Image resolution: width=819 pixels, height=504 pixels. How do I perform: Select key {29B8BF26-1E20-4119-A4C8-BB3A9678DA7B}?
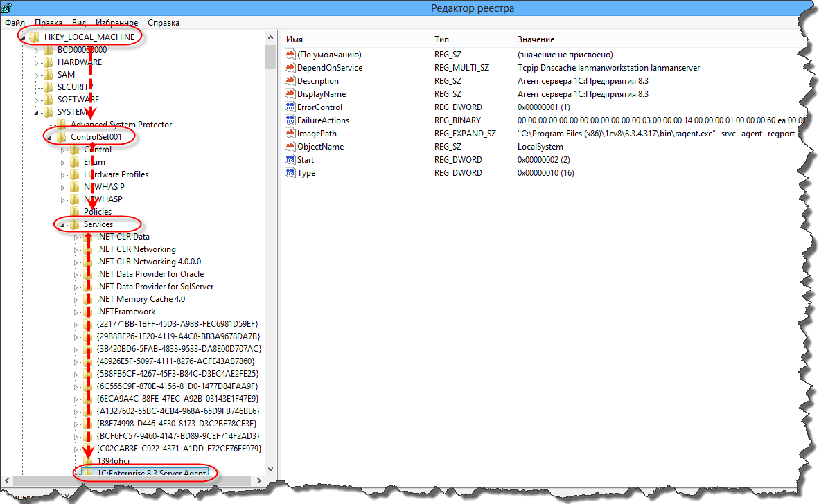(178, 336)
